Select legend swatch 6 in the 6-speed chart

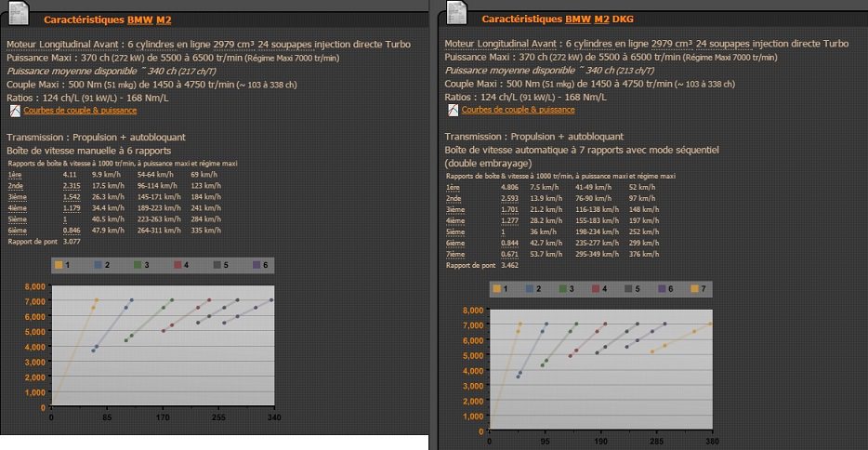point(256,265)
